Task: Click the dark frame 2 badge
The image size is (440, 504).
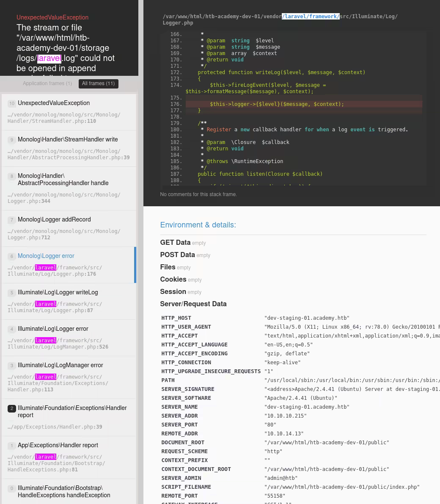Action: click(x=12, y=409)
